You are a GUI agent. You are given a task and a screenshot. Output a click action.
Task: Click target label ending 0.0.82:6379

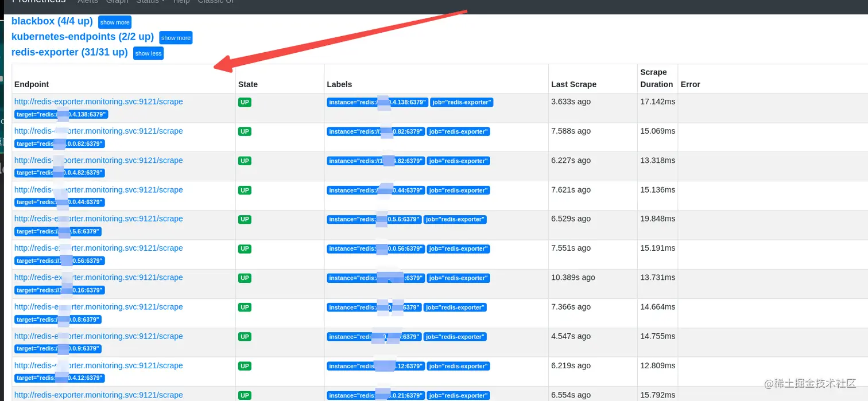60,143
